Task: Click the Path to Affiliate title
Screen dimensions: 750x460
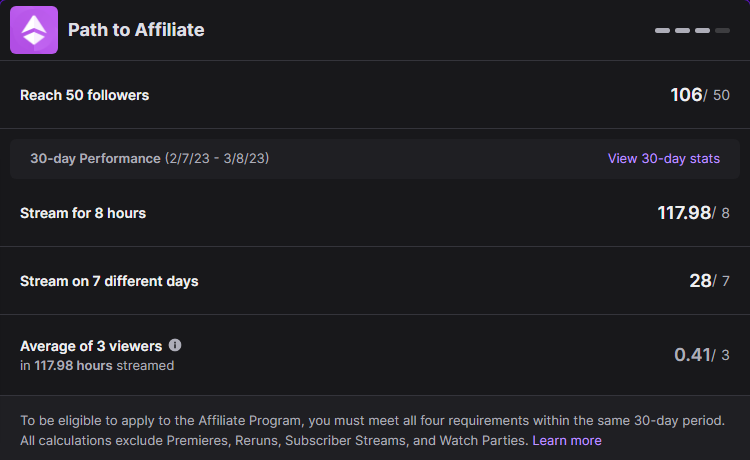Action: pyautogui.click(x=136, y=30)
